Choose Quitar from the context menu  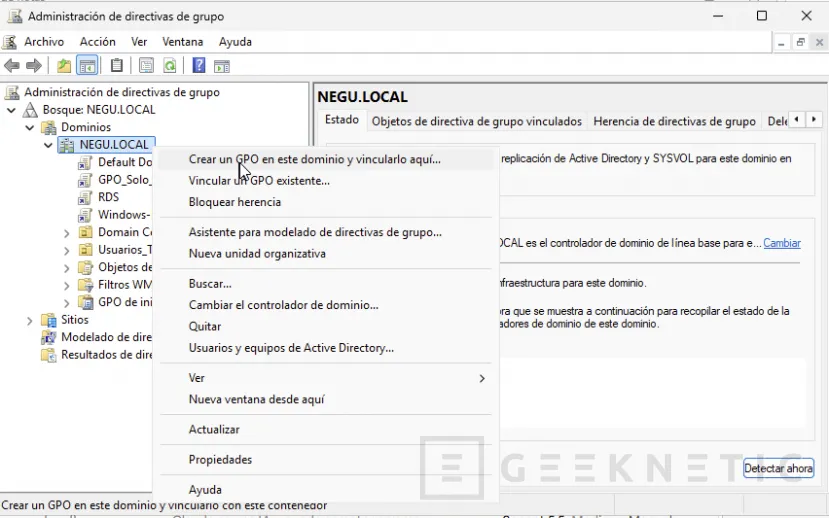click(x=326, y=327)
